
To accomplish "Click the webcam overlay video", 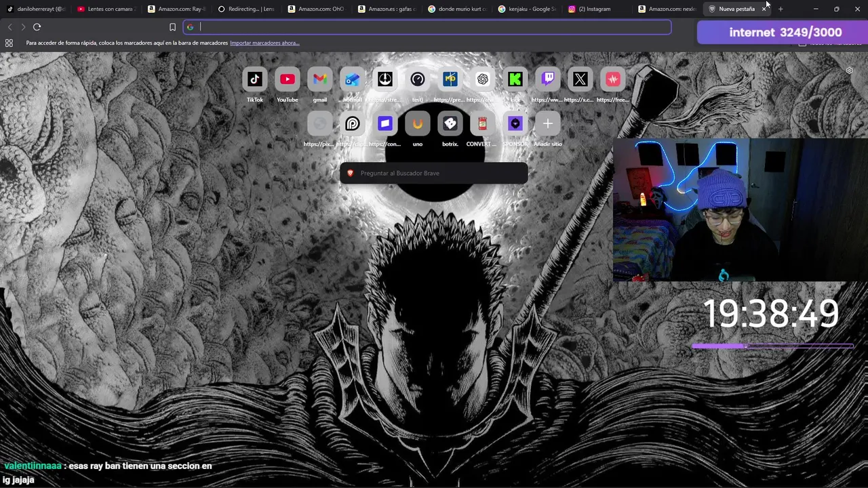I will tap(741, 210).
